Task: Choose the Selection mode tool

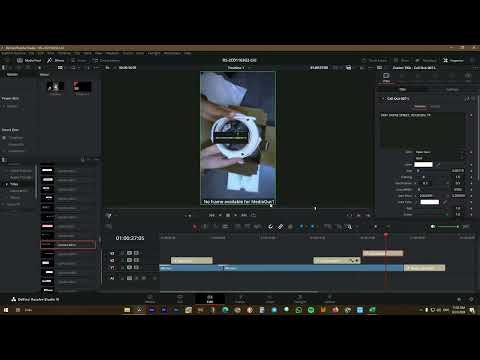Action: [x=195, y=227]
